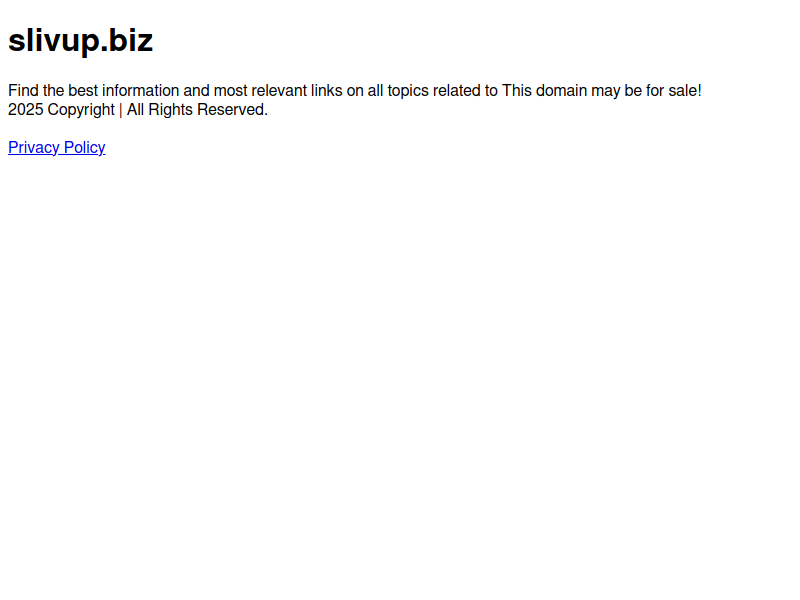Click the "This domain may be for sale!" text
The width and height of the screenshot is (800, 600).
602,91
